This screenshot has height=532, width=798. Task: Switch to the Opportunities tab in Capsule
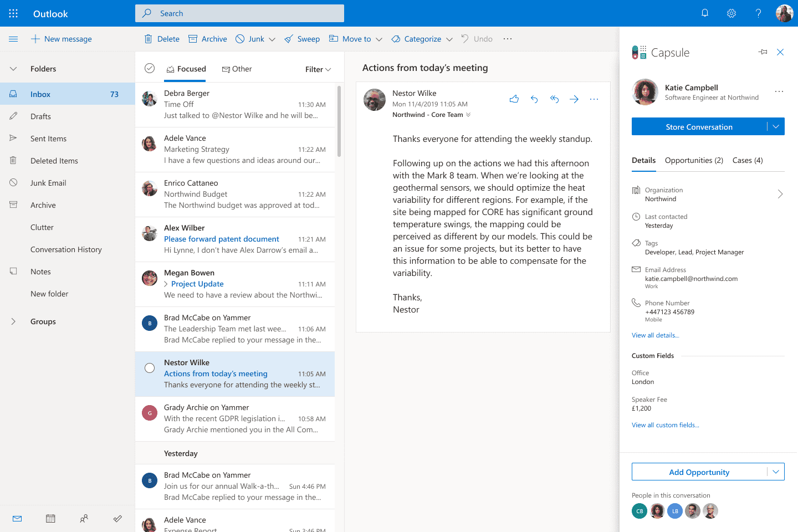[x=694, y=160]
